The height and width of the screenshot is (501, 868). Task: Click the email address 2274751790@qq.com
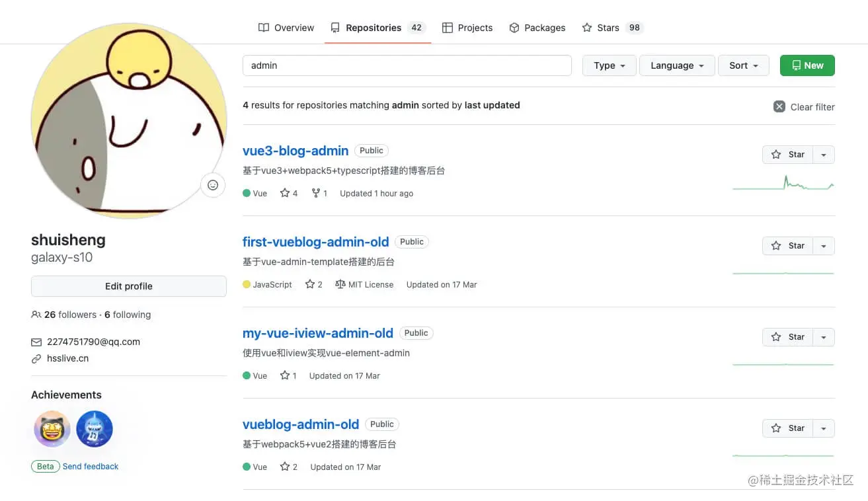click(x=93, y=342)
